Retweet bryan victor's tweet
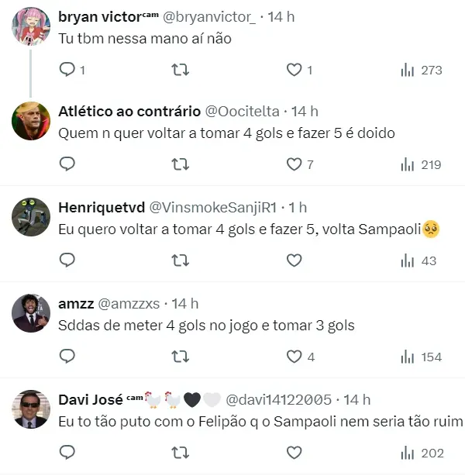Screen dimensions: 465x476 [180, 70]
